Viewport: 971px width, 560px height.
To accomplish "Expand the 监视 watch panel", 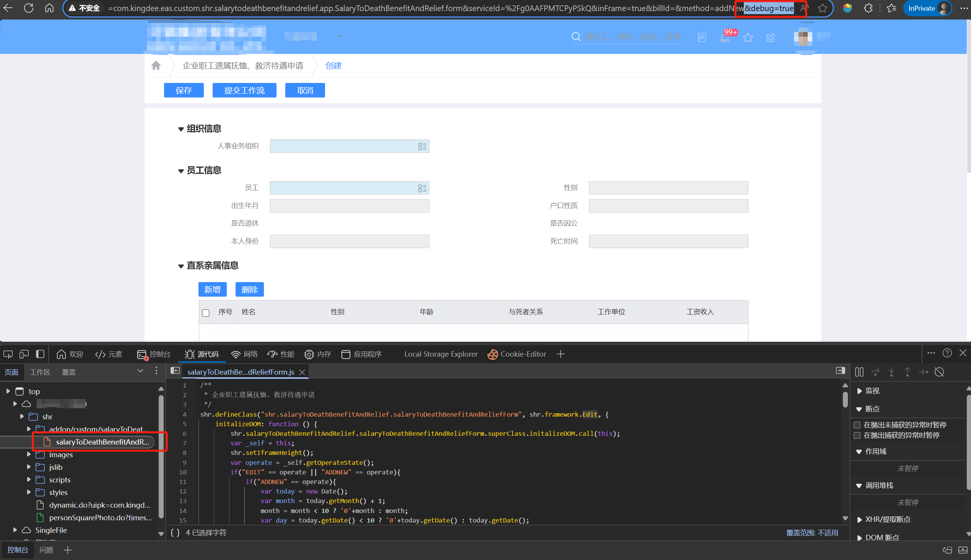I will click(x=859, y=391).
